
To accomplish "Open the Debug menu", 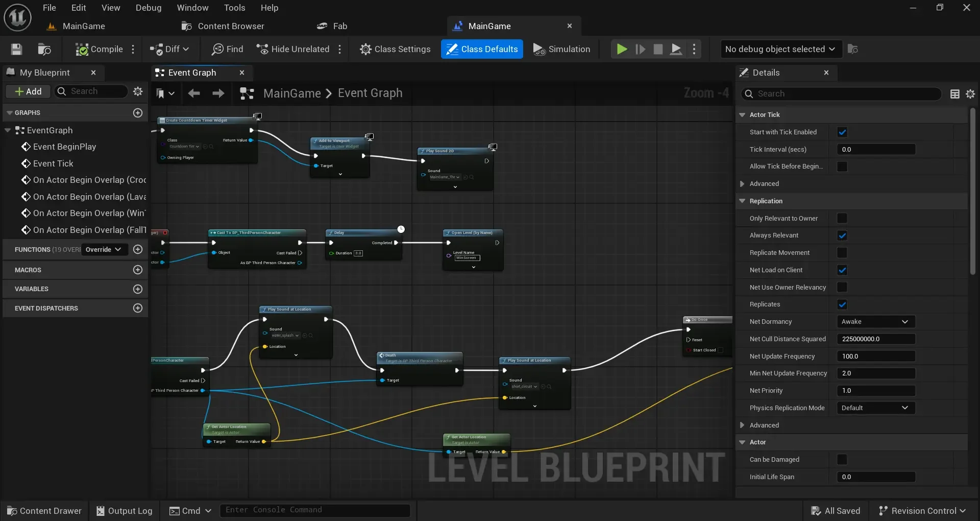I will coord(149,8).
